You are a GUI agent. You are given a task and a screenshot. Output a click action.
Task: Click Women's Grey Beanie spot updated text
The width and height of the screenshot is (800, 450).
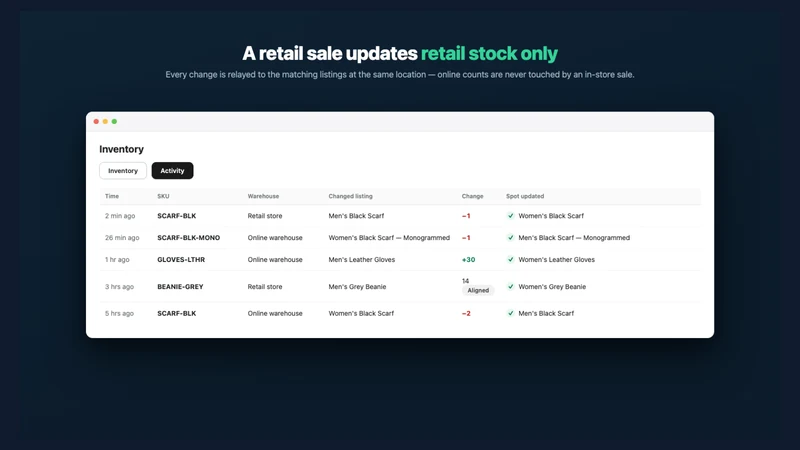coord(552,287)
